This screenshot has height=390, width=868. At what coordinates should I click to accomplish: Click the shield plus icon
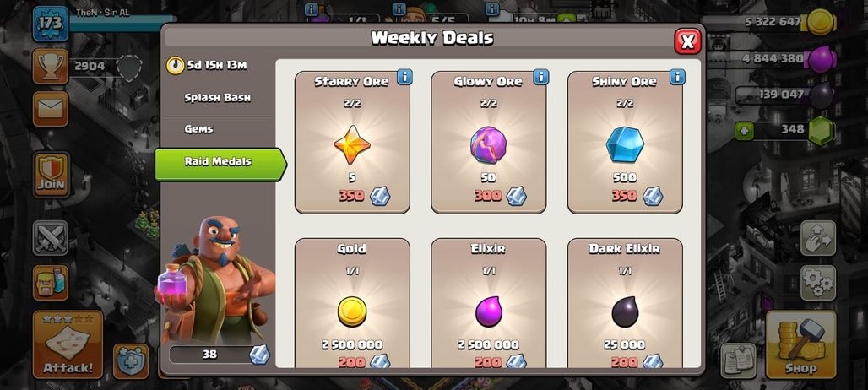coord(131,361)
